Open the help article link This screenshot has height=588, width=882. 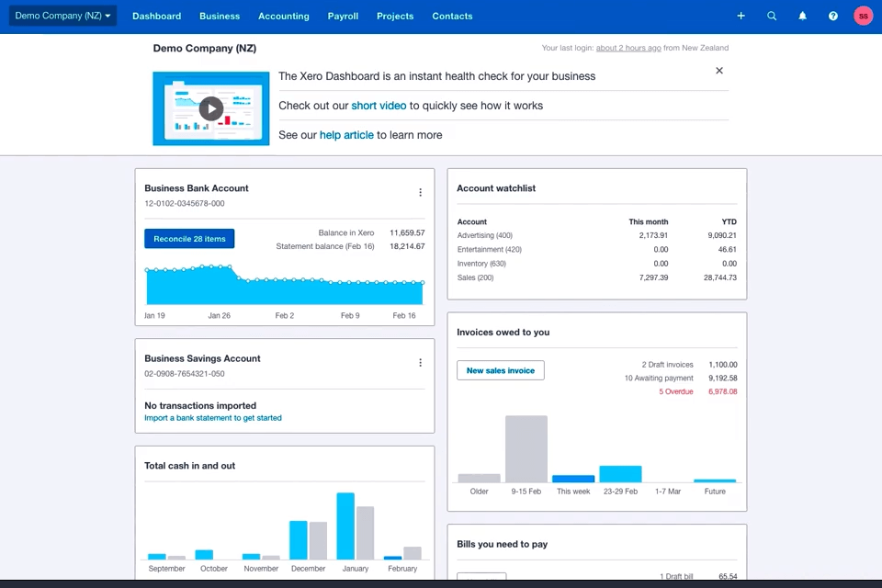tap(346, 134)
